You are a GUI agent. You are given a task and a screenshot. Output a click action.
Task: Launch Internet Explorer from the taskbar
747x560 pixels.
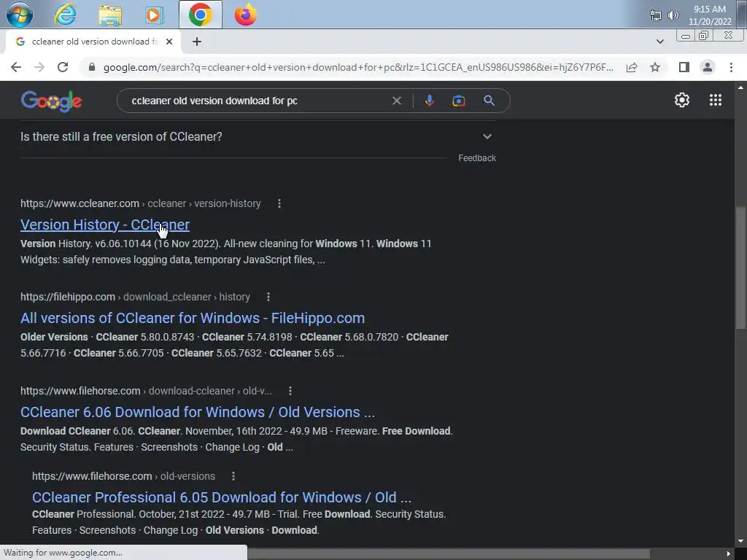tap(65, 15)
